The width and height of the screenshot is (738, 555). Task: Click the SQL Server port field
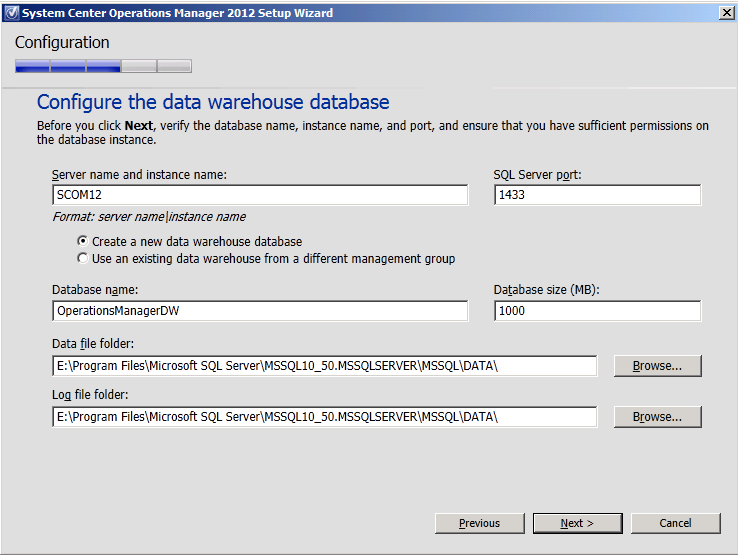point(597,195)
